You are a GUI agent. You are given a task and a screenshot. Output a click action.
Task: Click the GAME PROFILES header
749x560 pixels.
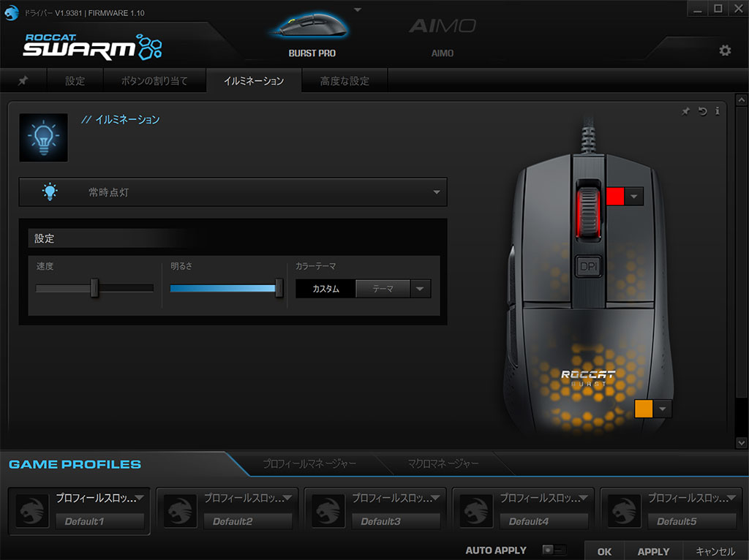pos(75,464)
